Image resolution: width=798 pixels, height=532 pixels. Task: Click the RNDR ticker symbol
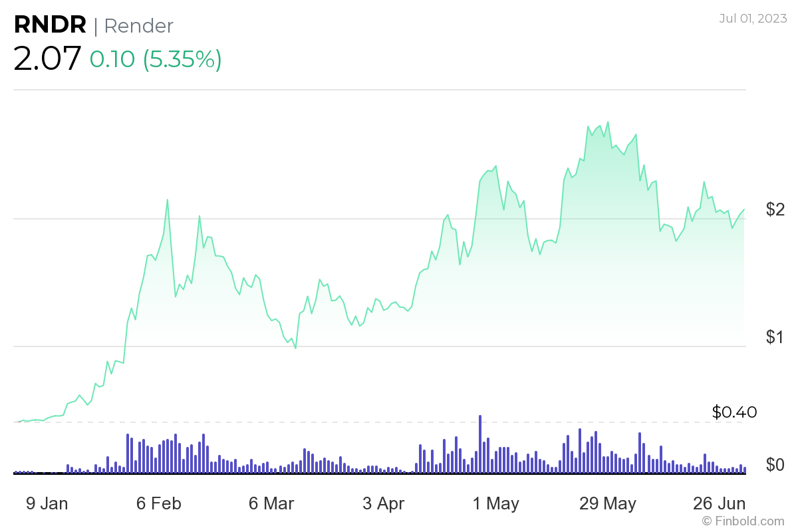[x=50, y=25]
